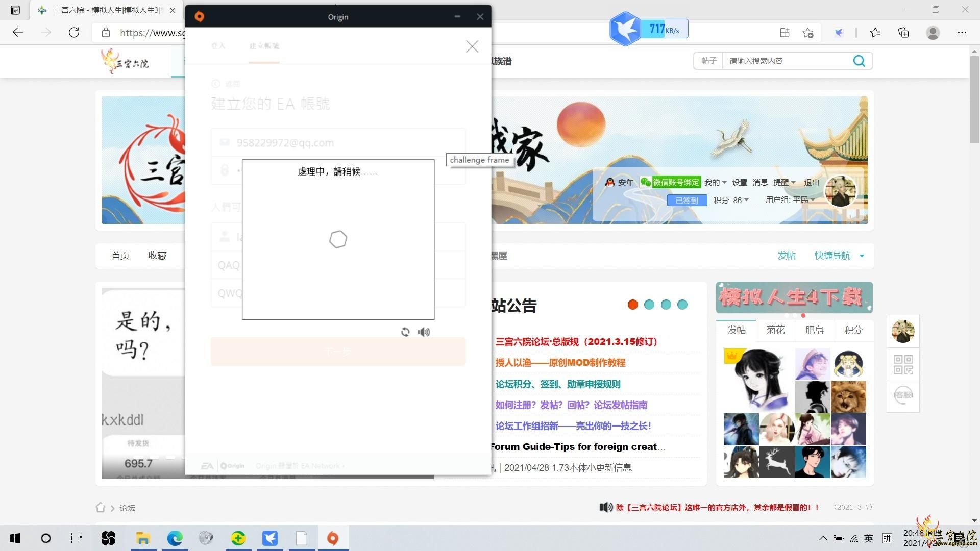This screenshot has width=980, height=551.
Task: Select the 菊花 ranking tab
Action: 775,330
